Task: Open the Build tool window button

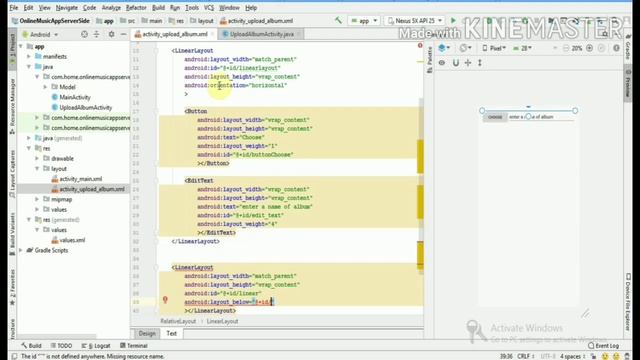Action: click(x=31, y=346)
